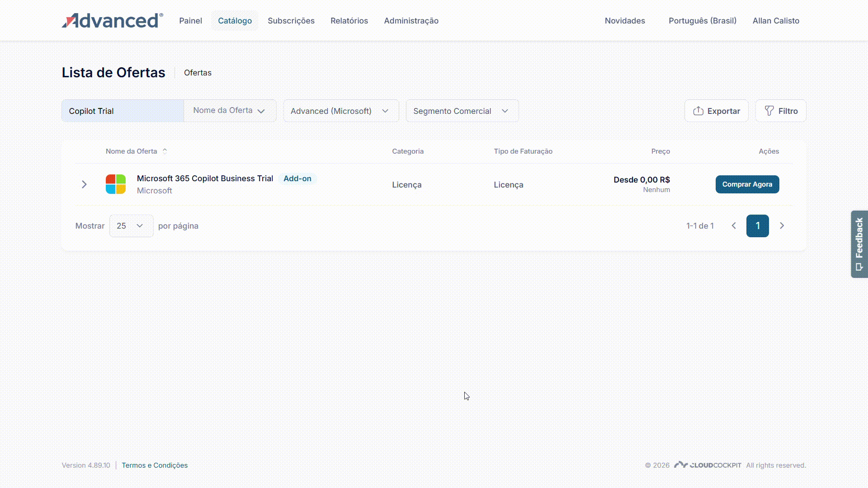This screenshot has width=868, height=488.
Task: Open the Painel menu
Action: pos(190,21)
